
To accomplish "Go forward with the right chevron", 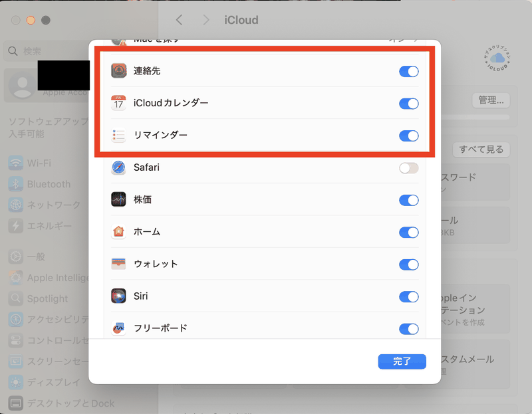I will (206, 20).
